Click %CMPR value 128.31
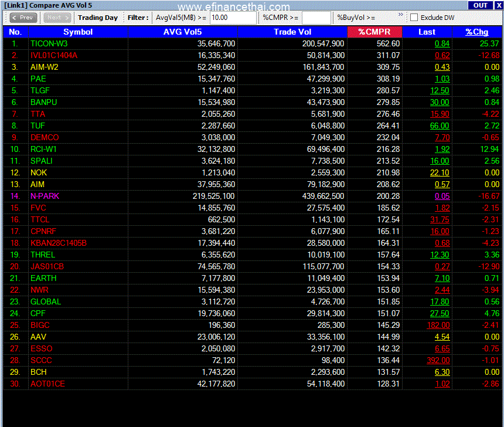The image size is (504, 427). (x=389, y=384)
